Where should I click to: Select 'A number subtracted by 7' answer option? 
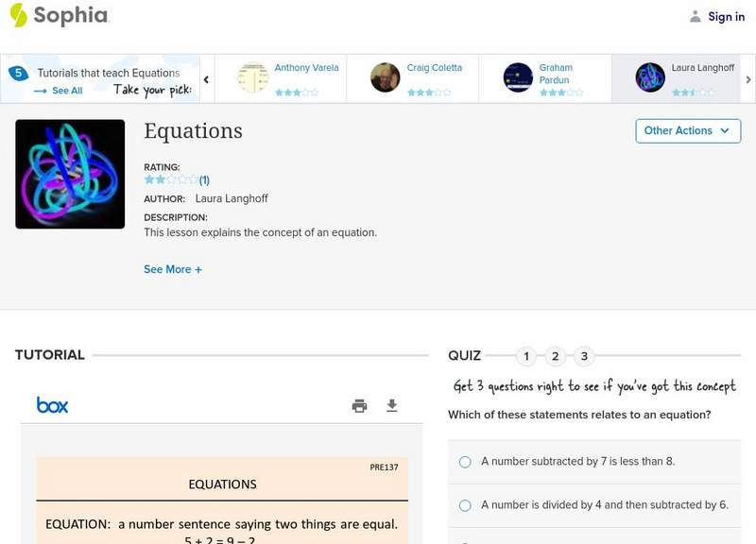[x=465, y=462]
